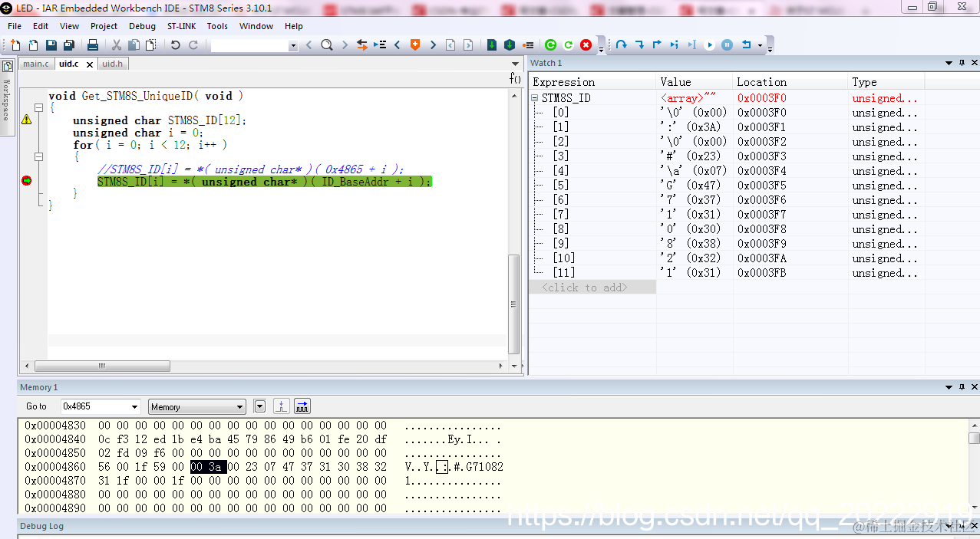Open the Tools menu

(x=217, y=26)
